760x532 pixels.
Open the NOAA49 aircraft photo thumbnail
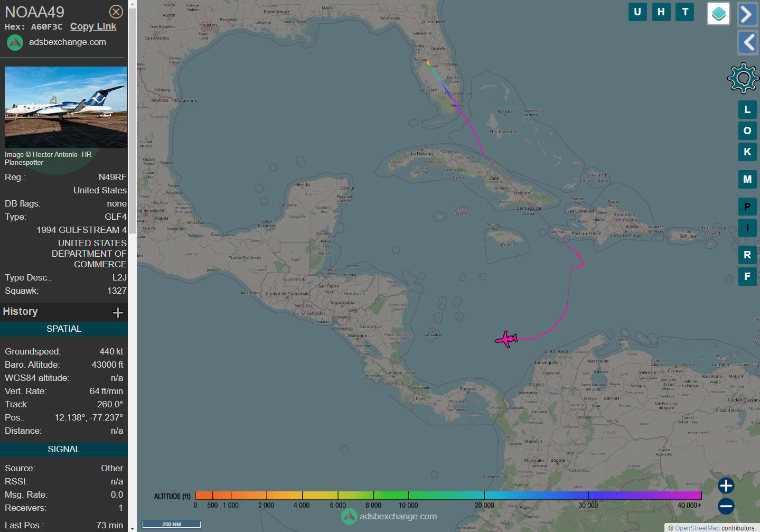pyautogui.click(x=65, y=107)
